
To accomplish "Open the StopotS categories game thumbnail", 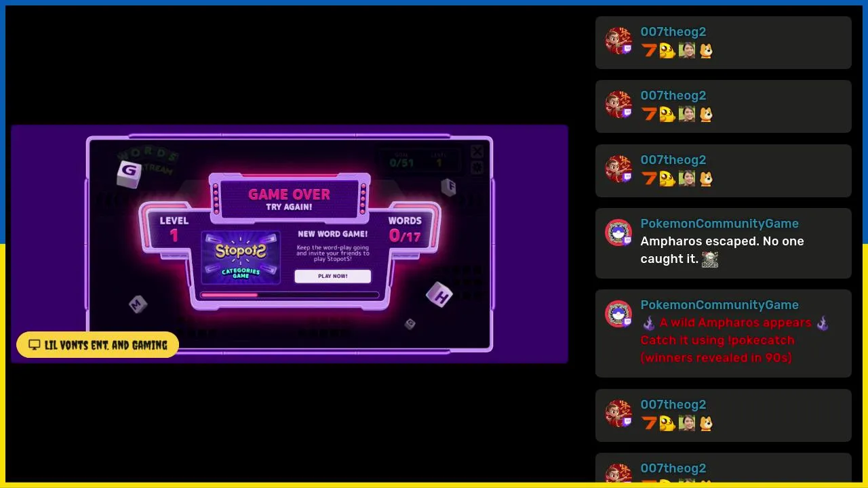I will tap(241, 258).
